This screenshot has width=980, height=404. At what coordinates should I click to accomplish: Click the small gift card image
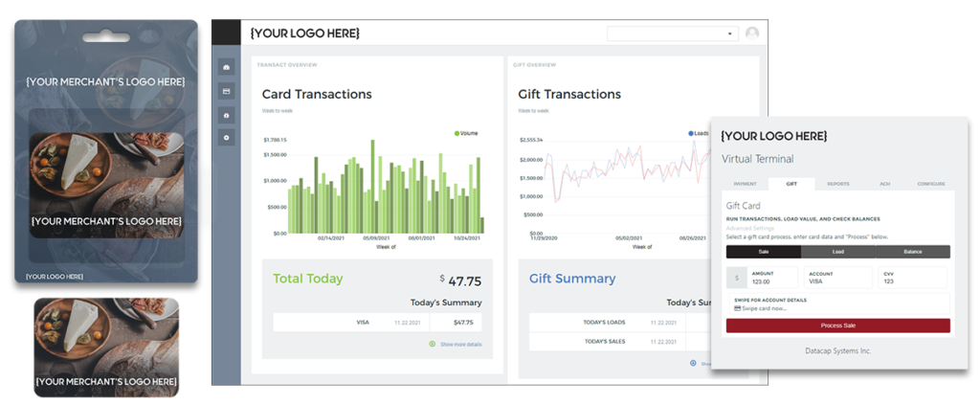pos(106,348)
